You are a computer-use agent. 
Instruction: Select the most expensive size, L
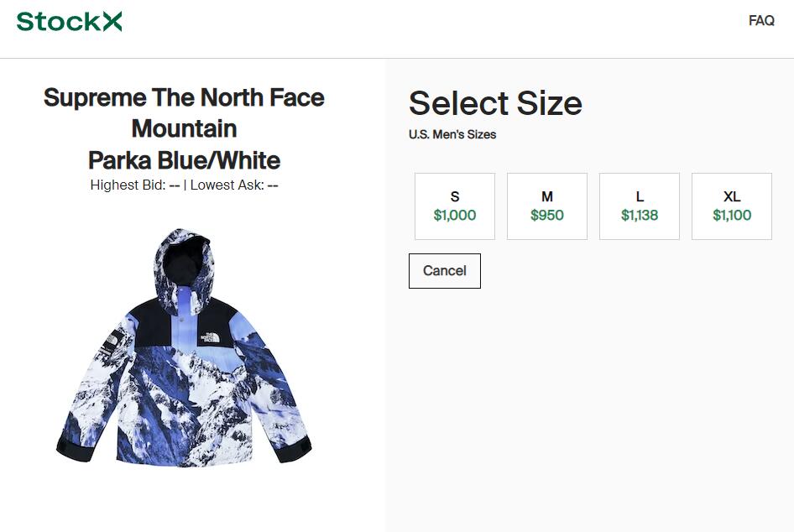click(640, 206)
